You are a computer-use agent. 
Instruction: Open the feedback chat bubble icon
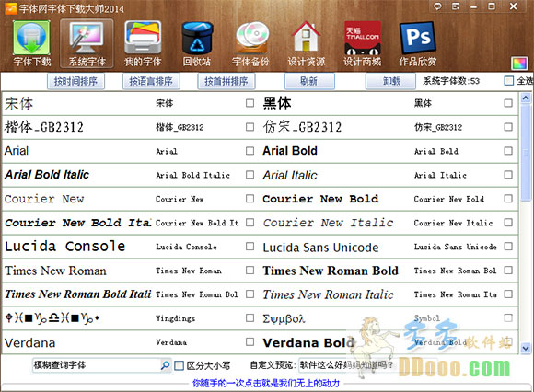437,6
